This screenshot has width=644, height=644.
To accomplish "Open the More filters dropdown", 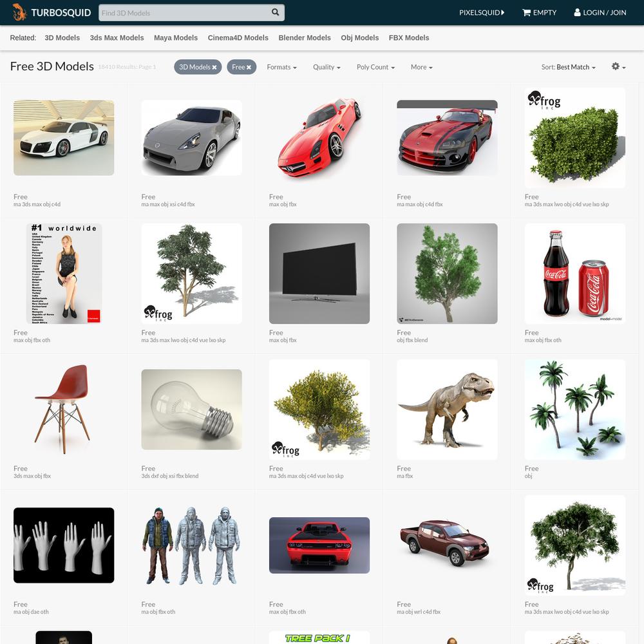I will pos(421,67).
